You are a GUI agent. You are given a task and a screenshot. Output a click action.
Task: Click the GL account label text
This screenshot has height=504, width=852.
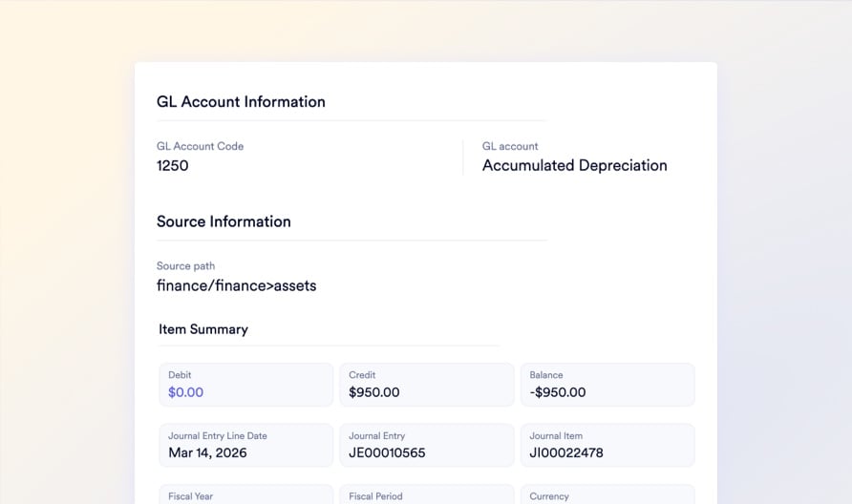(x=510, y=146)
